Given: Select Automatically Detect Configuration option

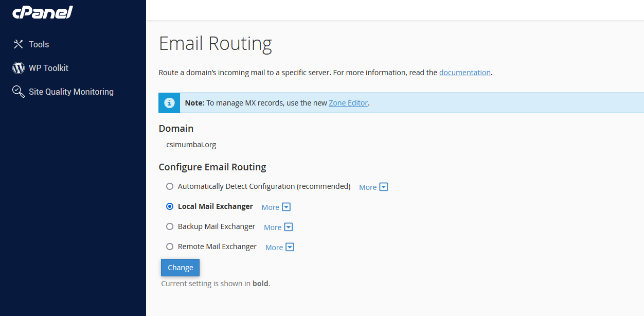Looking at the screenshot, I should [170, 186].
